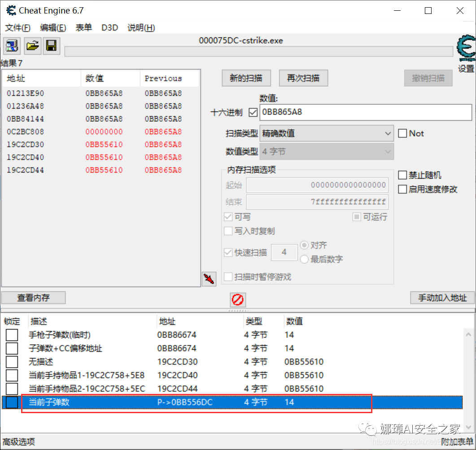Open the 扫描类型 精确数值 dropdown

(x=327, y=133)
